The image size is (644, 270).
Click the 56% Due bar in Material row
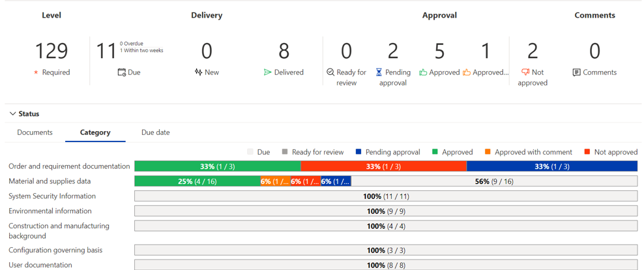(494, 181)
